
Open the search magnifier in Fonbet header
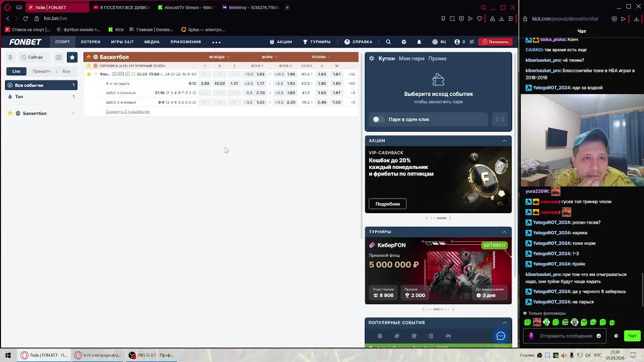[388, 42]
